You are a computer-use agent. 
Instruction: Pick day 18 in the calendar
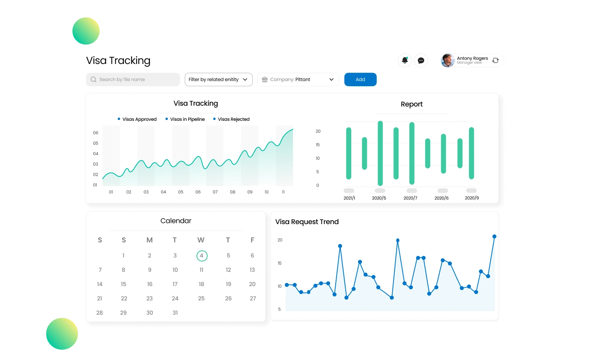coord(201,284)
